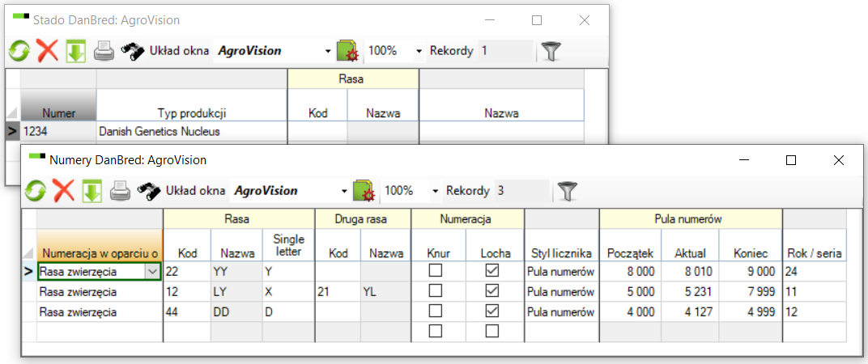Toggle Locha checkbox in YY row
The height and width of the screenshot is (364, 868).
(492, 270)
